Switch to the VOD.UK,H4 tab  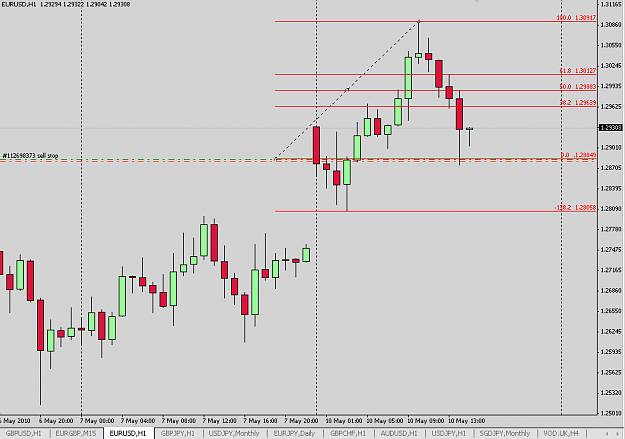point(561,433)
